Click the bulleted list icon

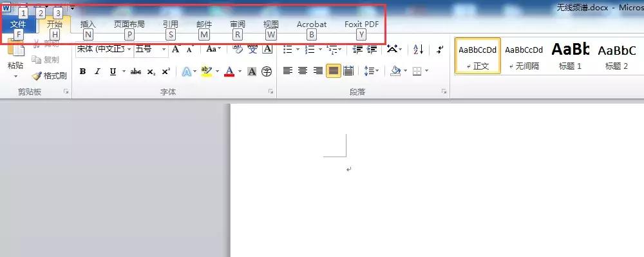pos(288,49)
